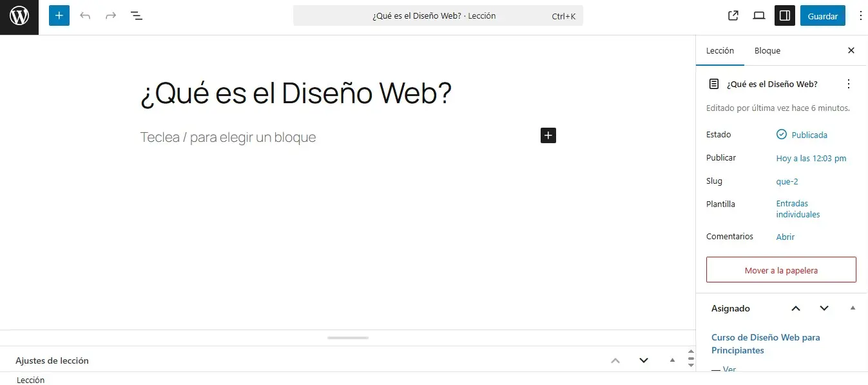The height and width of the screenshot is (385, 868).
Task: Click Mover a la papelera button
Action: coord(781,270)
